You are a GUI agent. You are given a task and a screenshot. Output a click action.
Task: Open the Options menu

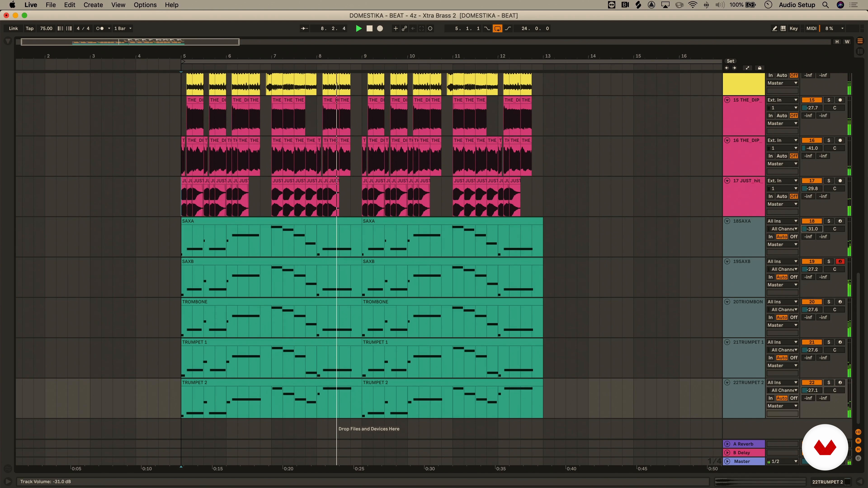(145, 5)
